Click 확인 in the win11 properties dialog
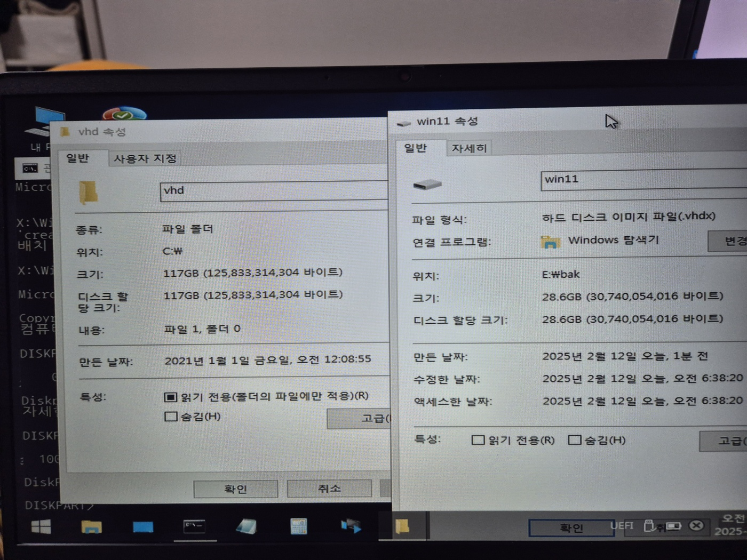Screen dimensions: 747x560 click(571, 528)
